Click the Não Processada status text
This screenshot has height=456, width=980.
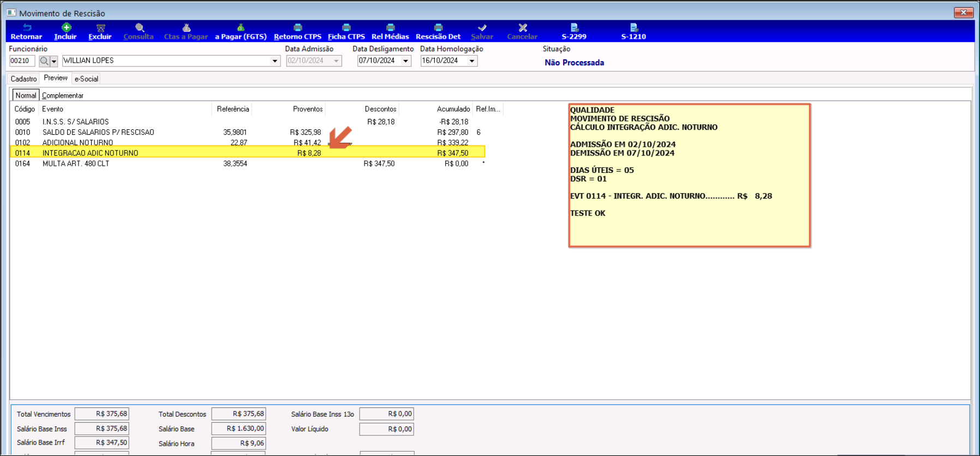pos(574,63)
